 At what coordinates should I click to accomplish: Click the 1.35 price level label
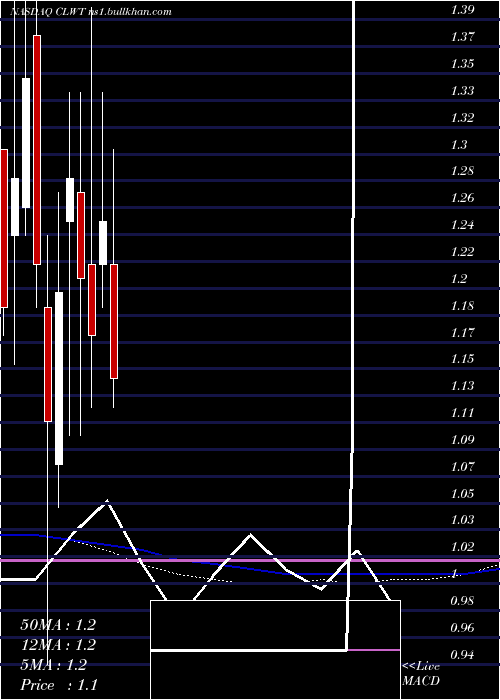point(462,63)
